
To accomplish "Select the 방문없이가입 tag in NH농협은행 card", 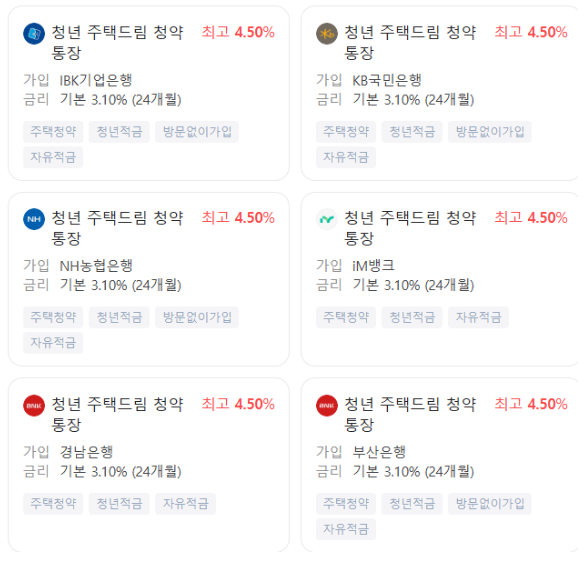I will [197, 317].
